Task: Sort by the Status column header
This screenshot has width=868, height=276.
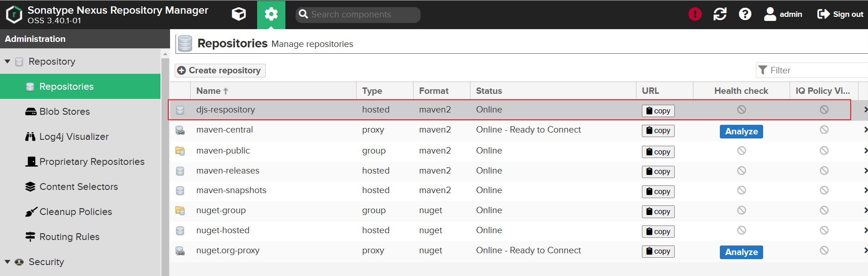Action: [x=553, y=91]
